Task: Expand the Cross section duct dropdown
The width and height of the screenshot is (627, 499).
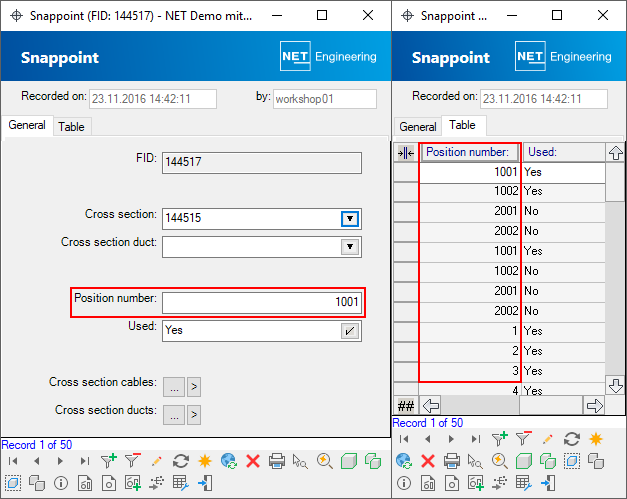Action: point(350,247)
